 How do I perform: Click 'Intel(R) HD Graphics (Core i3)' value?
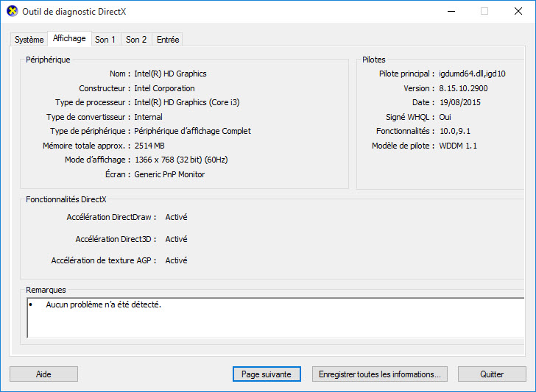[x=187, y=102]
